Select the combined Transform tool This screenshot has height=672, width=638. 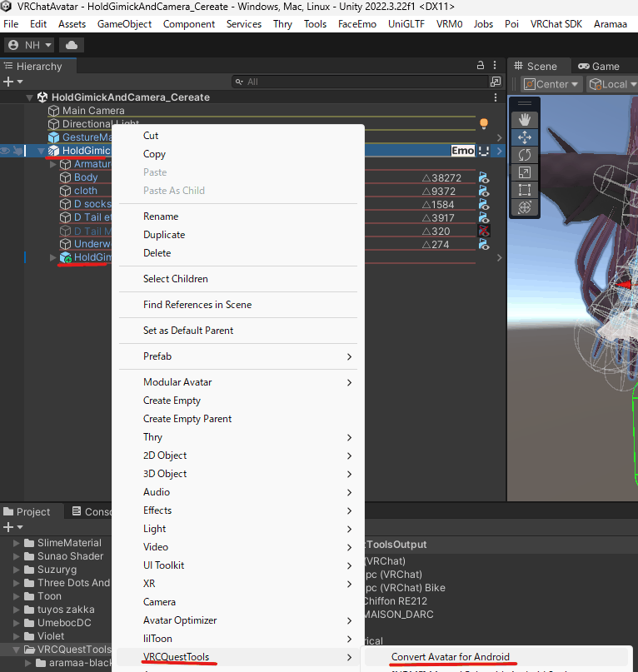pyautogui.click(x=525, y=207)
